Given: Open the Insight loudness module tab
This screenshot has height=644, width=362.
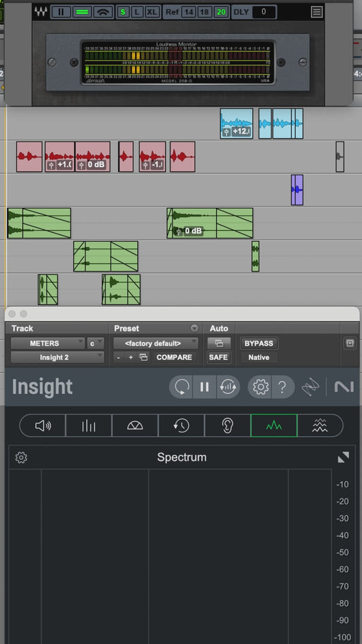Looking at the screenshot, I should (43, 425).
